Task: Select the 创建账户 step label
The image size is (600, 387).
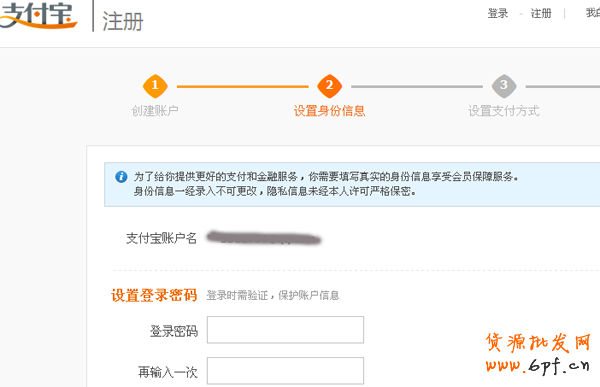Action: tap(155, 111)
